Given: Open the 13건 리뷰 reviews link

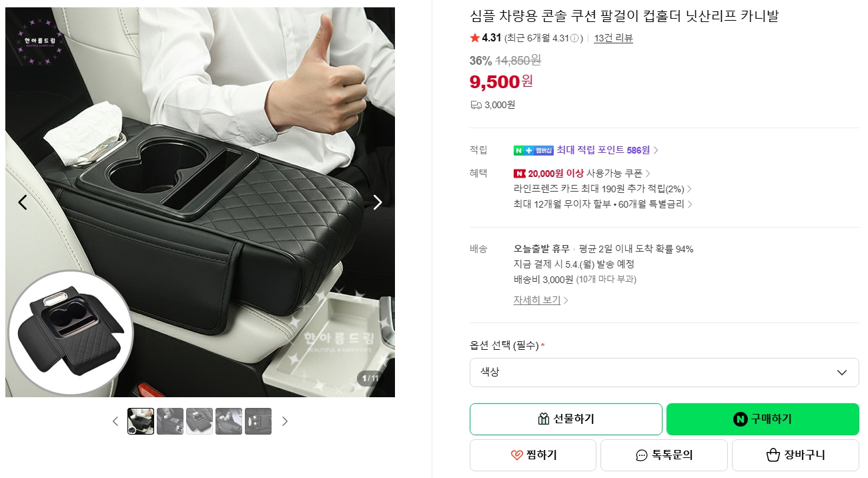Looking at the screenshot, I should [x=613, y=38].
